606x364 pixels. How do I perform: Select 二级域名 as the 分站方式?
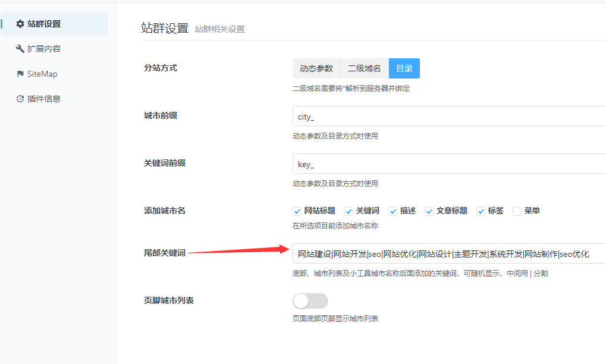(x=365, y=68)
